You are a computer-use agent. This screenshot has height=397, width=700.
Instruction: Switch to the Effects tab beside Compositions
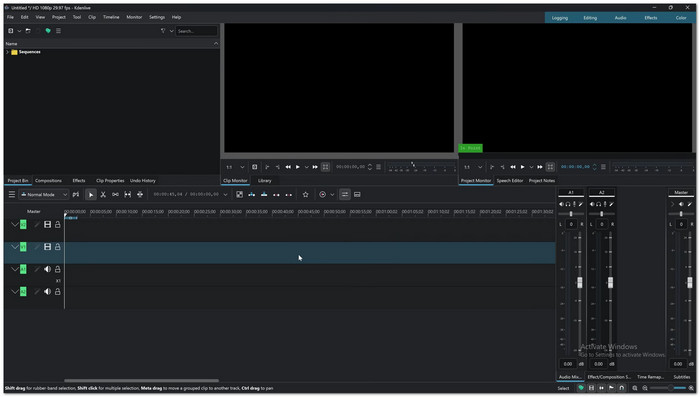point(79,181)
